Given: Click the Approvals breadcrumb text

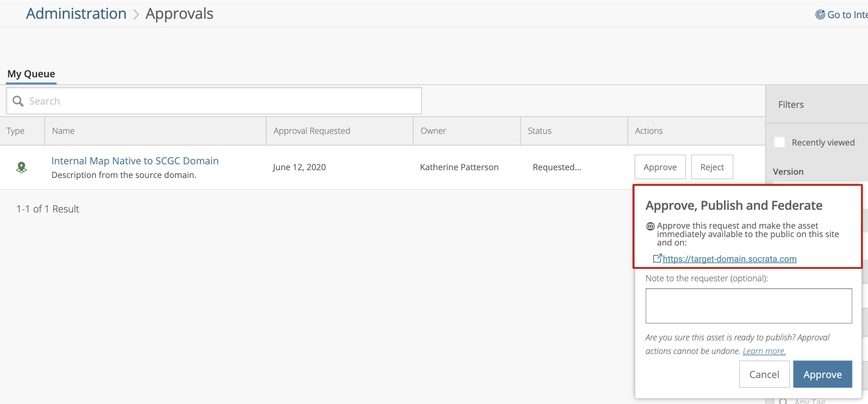Looking at the screenshot, I should (179, 14).
